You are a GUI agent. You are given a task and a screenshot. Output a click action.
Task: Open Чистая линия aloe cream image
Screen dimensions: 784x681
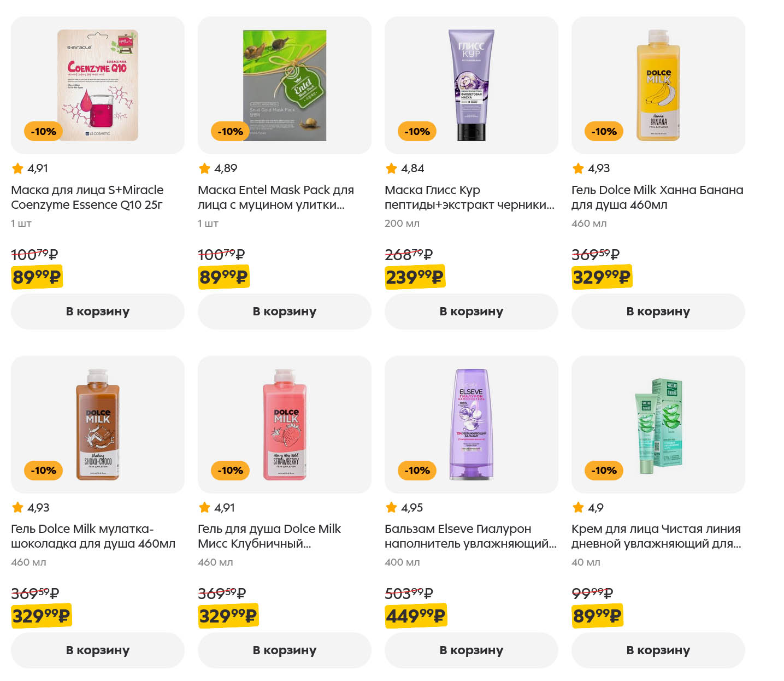coord(658,425)
